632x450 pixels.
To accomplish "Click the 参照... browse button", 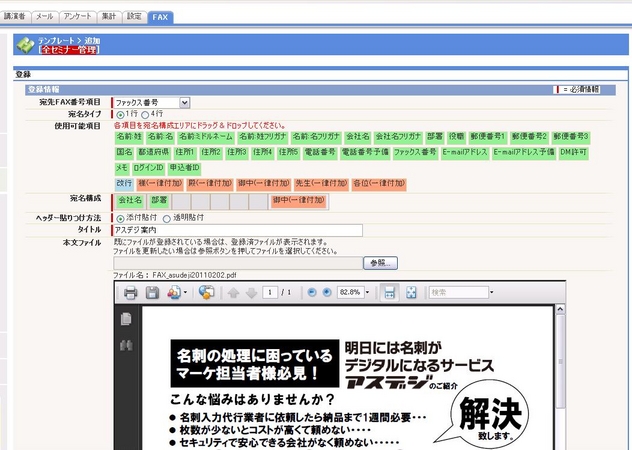I will coord(380,263).
